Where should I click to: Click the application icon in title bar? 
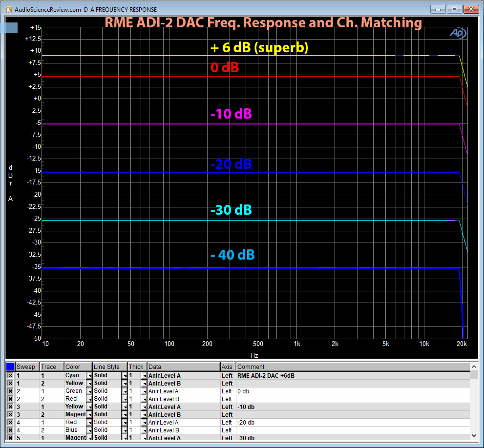tap(8, 9)
